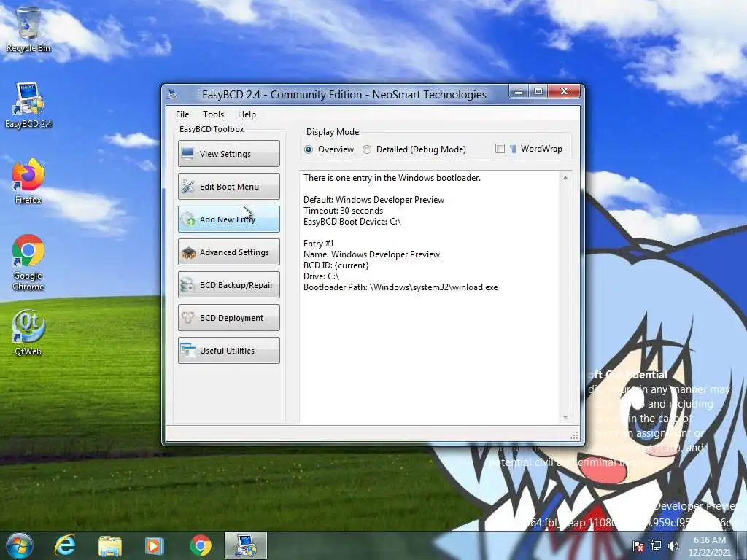
Task: Open the Tools menu
Action: point(214,114)
